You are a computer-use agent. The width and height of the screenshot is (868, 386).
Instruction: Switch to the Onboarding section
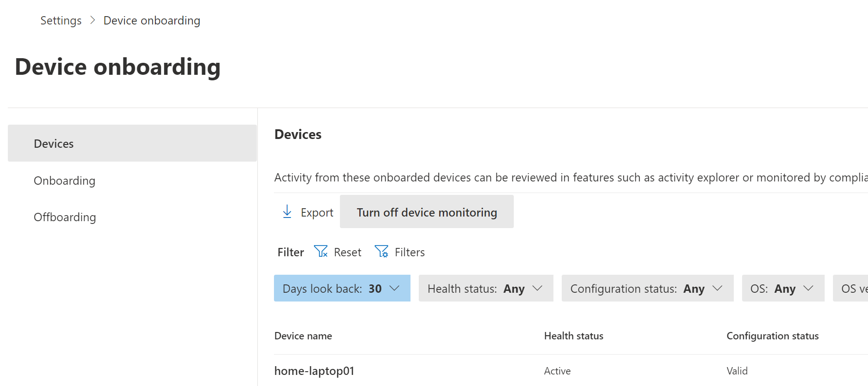(x=65, y=181)
